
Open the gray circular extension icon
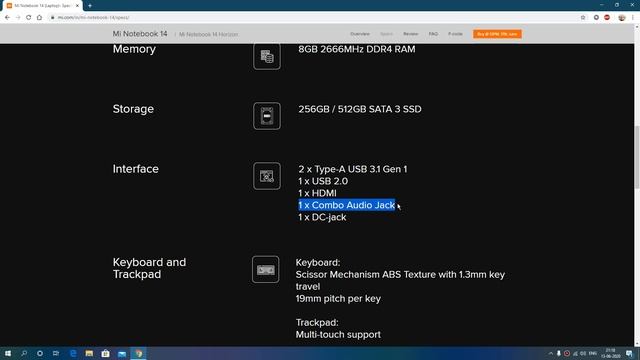596,18
